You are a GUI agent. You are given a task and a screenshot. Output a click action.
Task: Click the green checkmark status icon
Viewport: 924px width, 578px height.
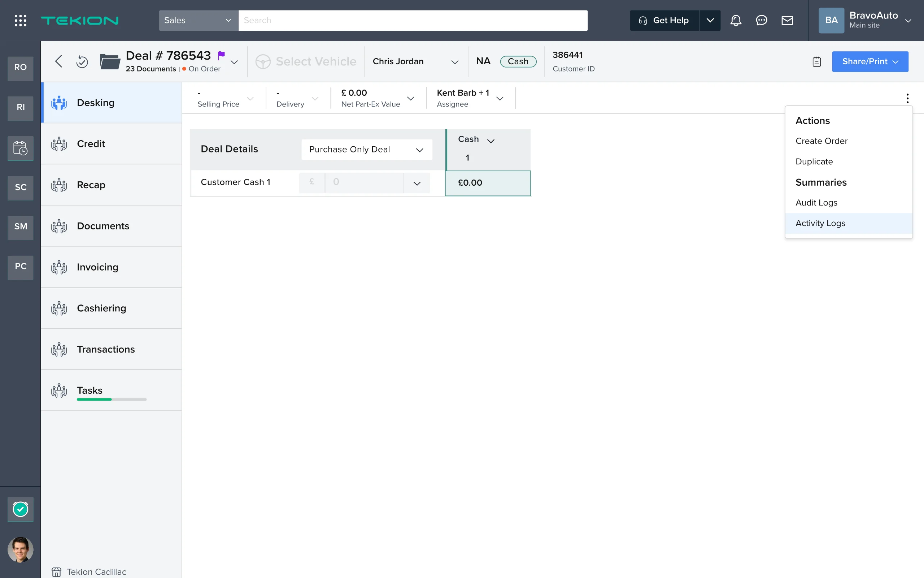[x=20, y=509]
